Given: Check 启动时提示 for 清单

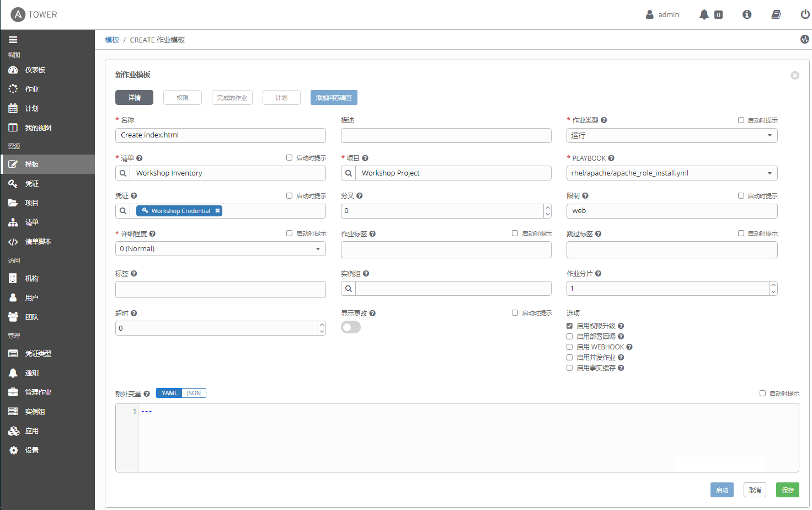Looking at the screenshot, I should (289, 157).
